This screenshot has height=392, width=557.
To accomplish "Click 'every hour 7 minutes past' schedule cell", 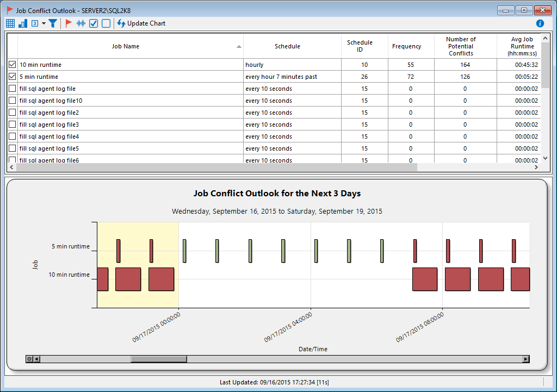I will click(292, 77).
